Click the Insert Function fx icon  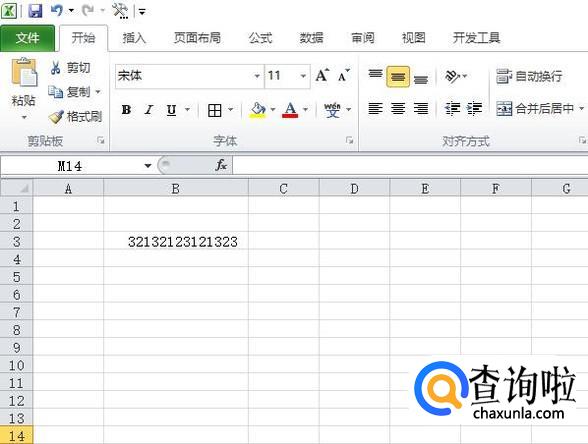tap(221, 165)
